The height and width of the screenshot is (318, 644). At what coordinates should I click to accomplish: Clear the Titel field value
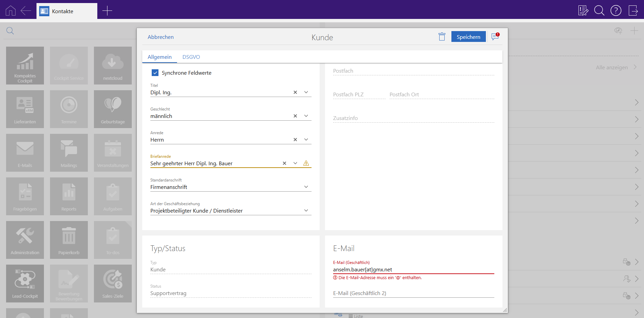(x=295, y=92)
